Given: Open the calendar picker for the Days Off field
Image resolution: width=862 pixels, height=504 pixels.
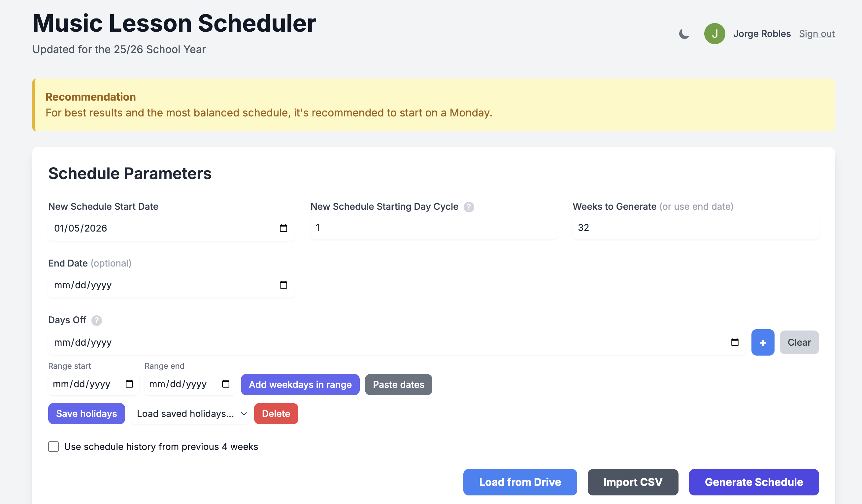Looking at the screenshot, I should 735,342.
